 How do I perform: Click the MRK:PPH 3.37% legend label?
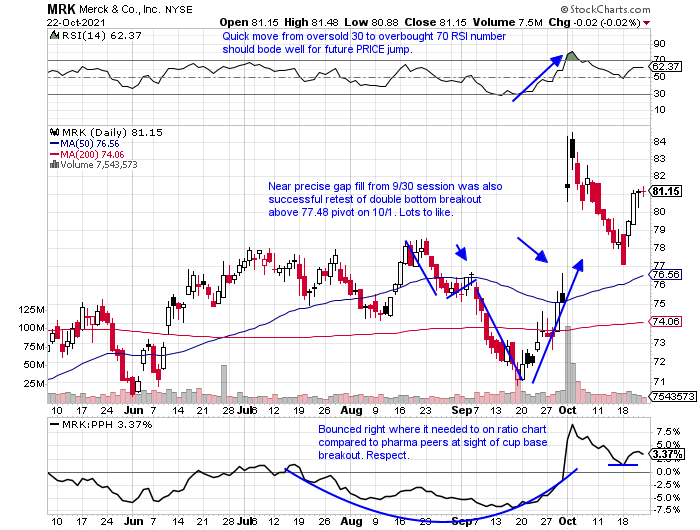tap(107, 424)
